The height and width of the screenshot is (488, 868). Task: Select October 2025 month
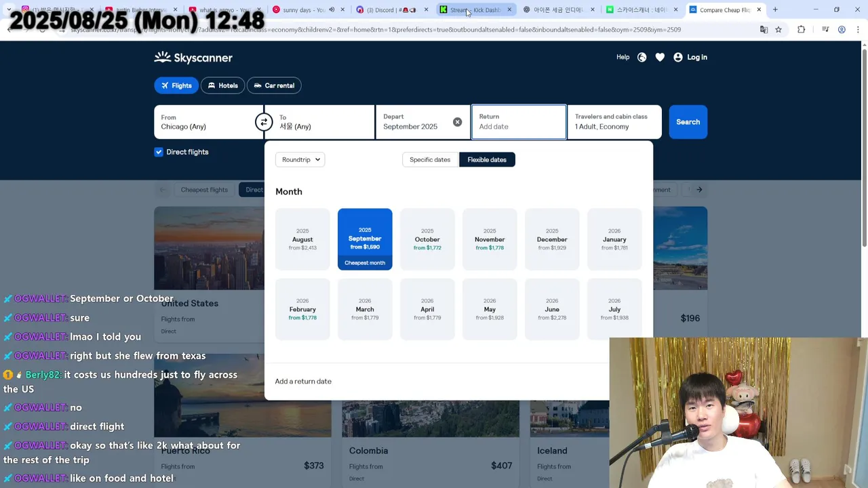coord(427,239)
